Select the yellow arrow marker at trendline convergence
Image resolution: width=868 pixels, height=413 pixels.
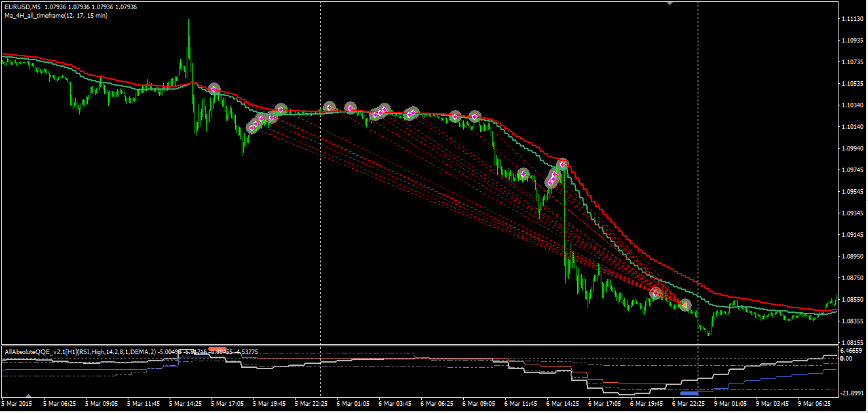click(685, 305)
